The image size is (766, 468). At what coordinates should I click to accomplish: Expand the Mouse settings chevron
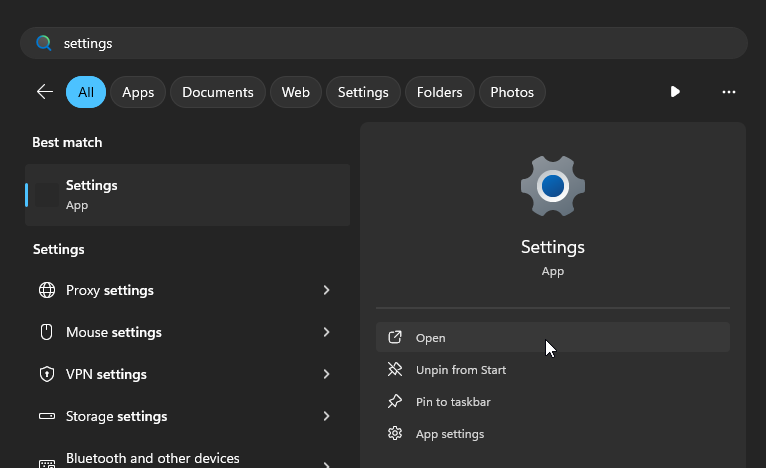click(326, 332)
